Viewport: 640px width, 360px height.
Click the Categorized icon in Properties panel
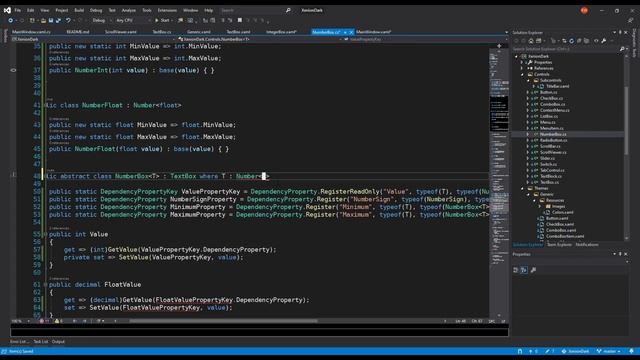(516, 270)
